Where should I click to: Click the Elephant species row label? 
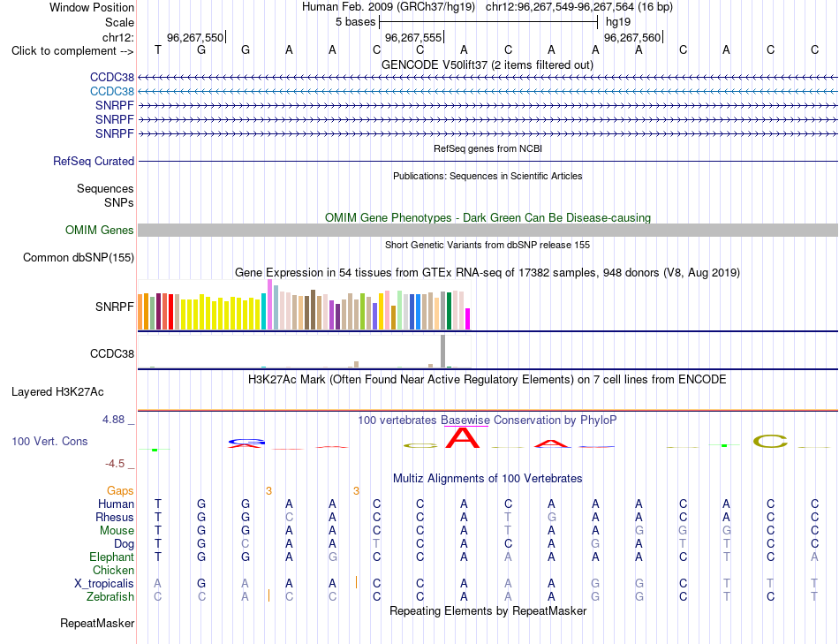pyautogui.click(x=112, y=557)
